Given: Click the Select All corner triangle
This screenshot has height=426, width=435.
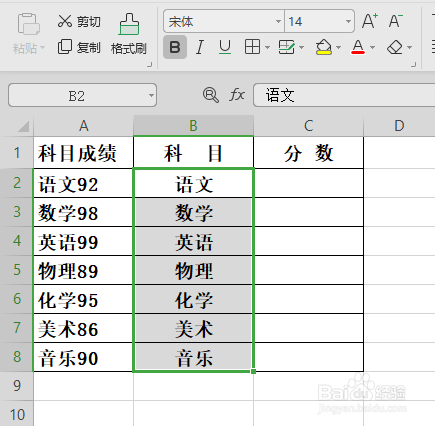Looking at the screenshot, I should coord(23,127).
